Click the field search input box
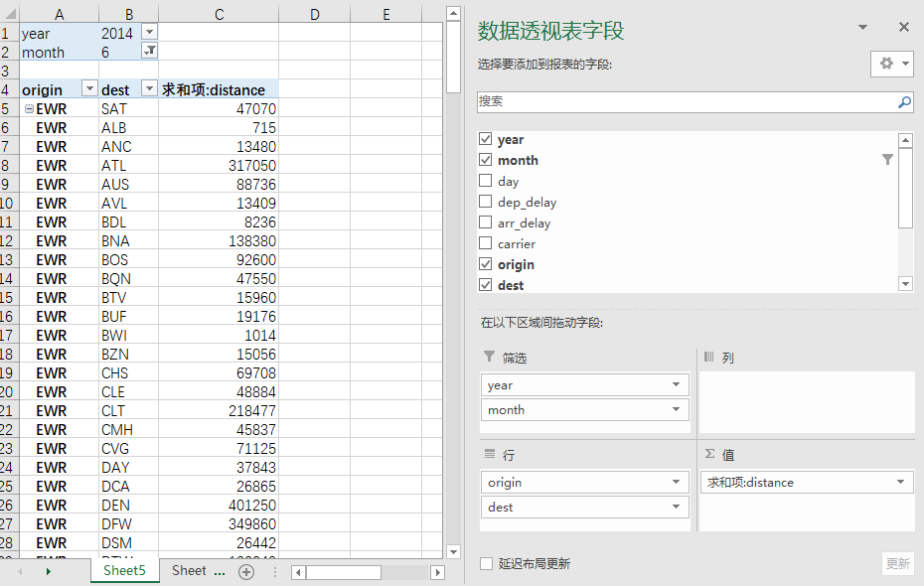The height and width of the screenshot is (586, 924). pyautogui.click(x=686, y=101)
